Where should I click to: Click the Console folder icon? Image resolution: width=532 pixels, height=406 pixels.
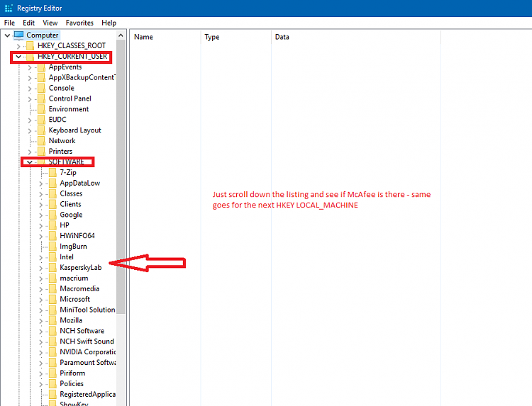coord(41,88)
